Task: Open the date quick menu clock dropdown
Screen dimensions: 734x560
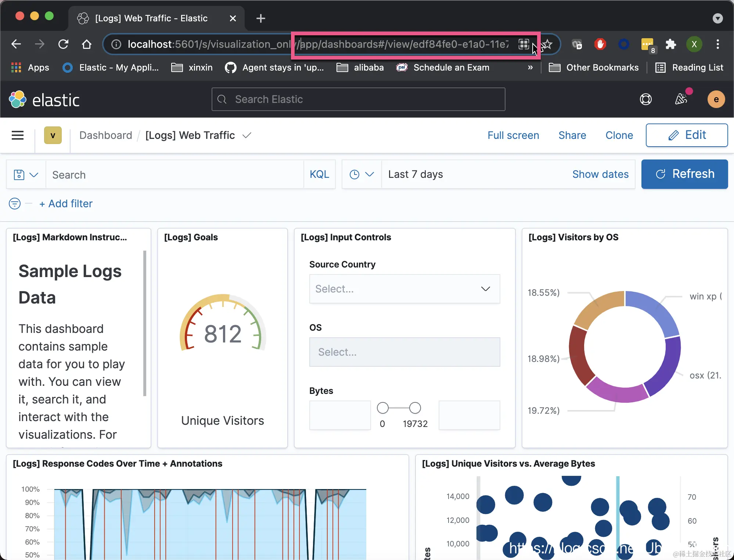Action: click(x=361, y=175)
